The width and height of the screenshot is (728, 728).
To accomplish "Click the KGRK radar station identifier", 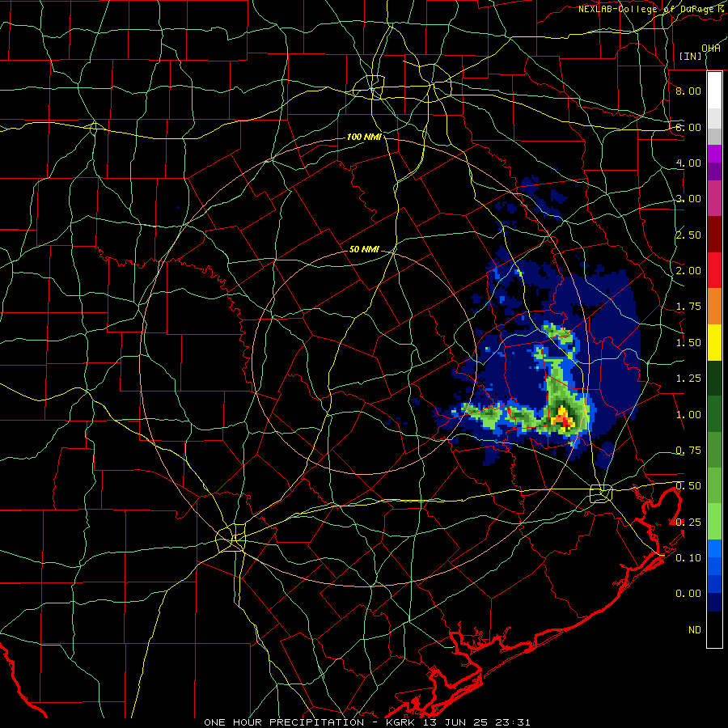I will click(400, 722).
